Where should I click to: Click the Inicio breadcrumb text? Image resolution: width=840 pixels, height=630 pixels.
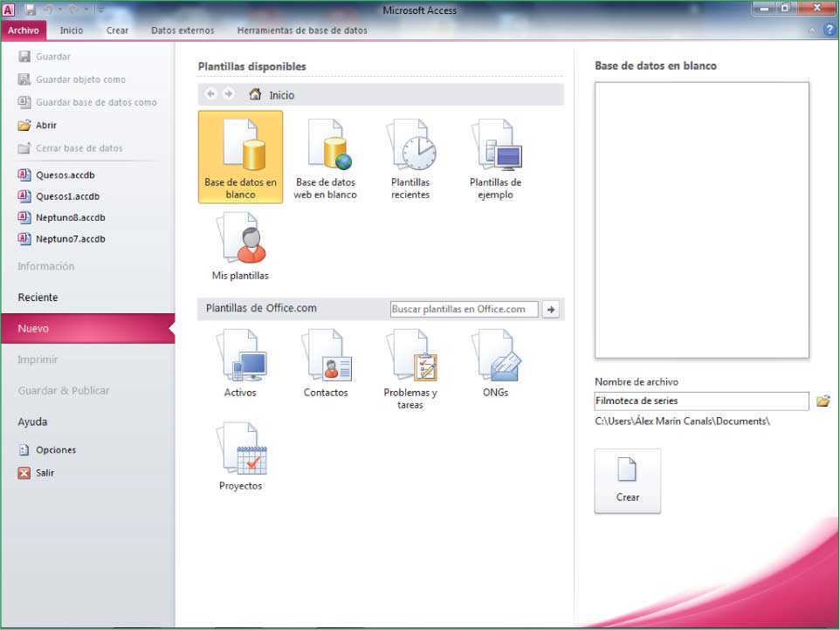(282, 95)
